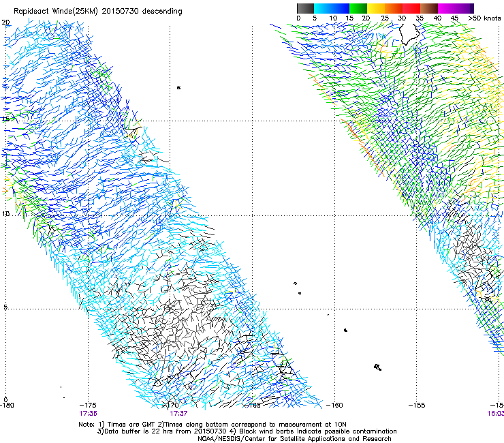Click the title 'Rapidsact Winds(25KM) 20150730 descending'
The width and height of the screenshot is (504, 443).
97,12
